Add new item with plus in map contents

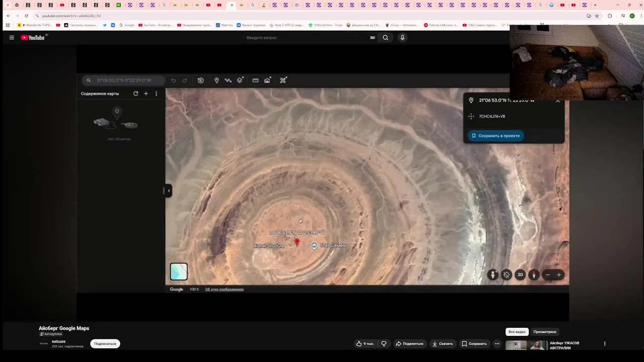146,94
